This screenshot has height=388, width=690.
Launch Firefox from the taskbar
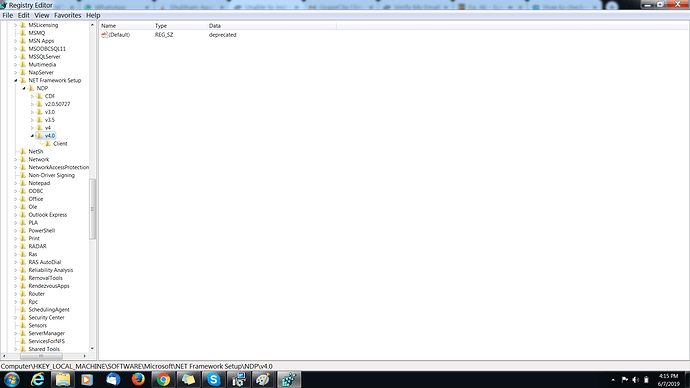pyautogui.click(x=138, y=379)
